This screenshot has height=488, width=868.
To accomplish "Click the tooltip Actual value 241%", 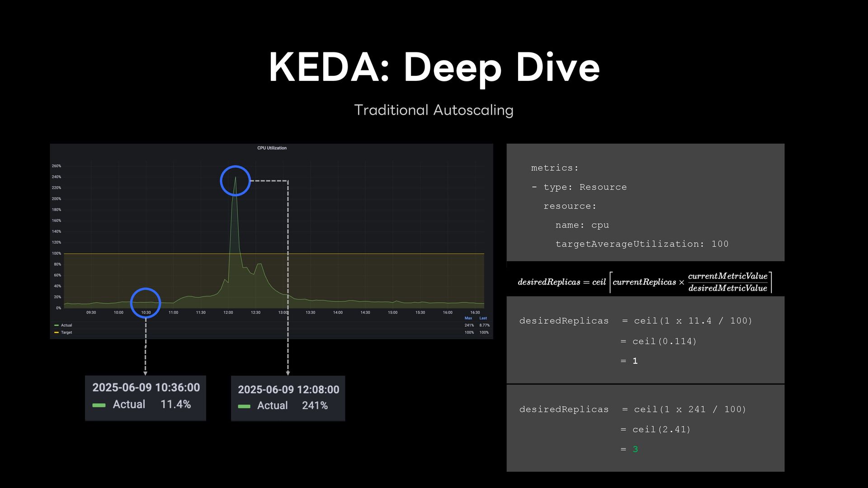I will [315, 406].
